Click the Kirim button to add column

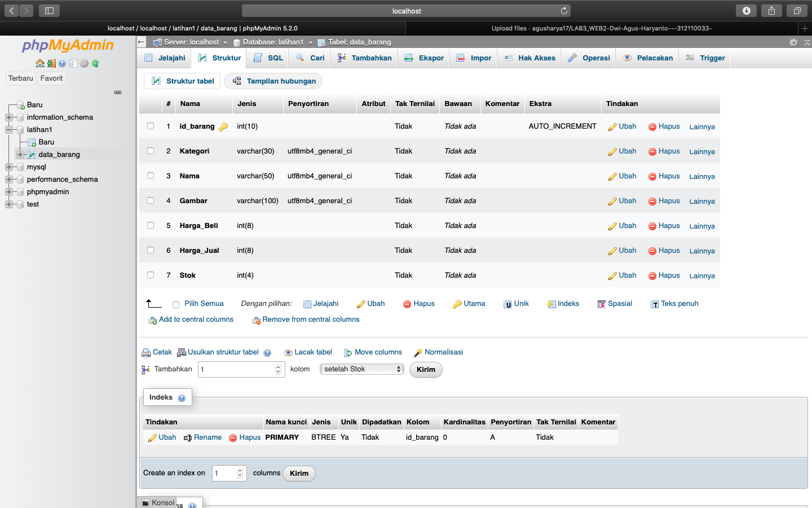click(426, 370)
